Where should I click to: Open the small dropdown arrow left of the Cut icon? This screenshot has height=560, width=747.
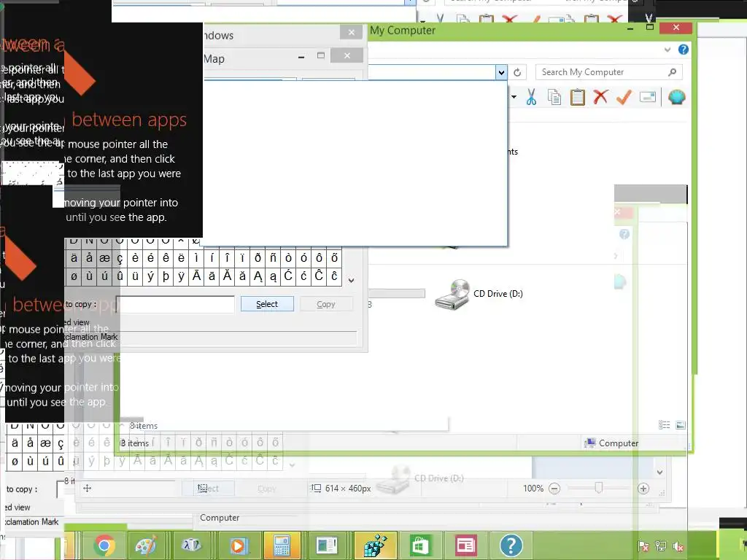tap(514, 97)
